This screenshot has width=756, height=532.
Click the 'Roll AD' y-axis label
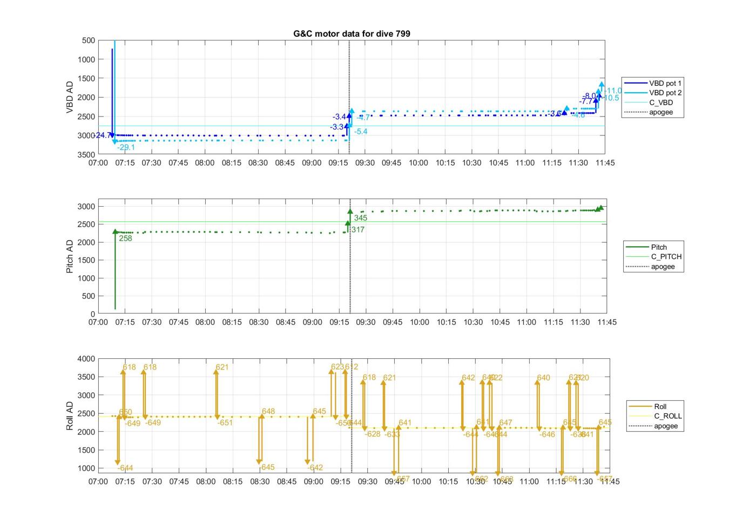pos(70,415)
